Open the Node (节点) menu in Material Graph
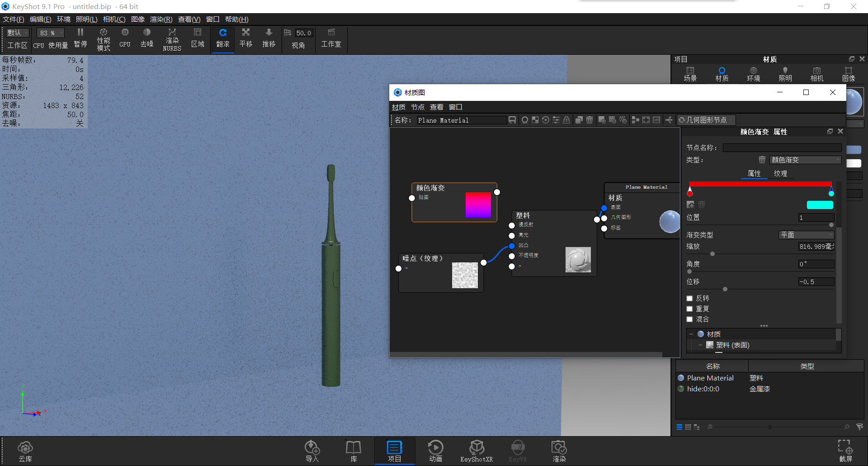Viewport: 868px width, 466px height. [417, 107]
